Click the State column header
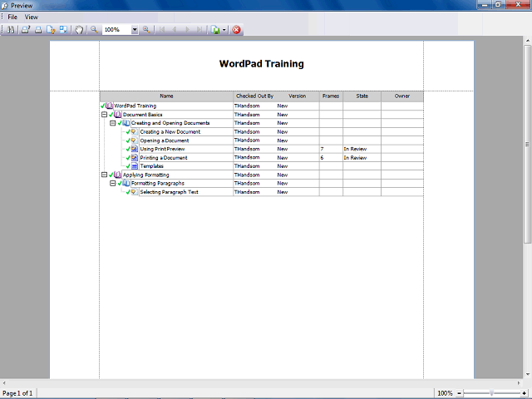The image size is (532, 399). (x=362, y=96)
